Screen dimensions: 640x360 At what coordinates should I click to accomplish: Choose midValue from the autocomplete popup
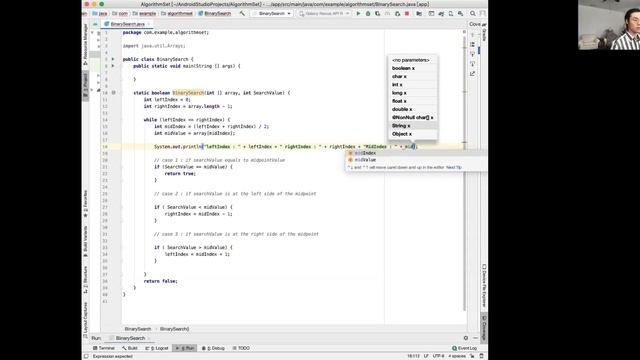coord(416,160)
